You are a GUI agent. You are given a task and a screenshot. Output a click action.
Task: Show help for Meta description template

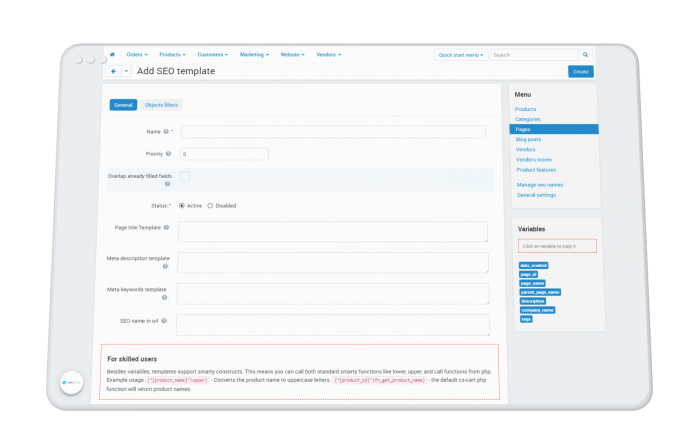pos(165,266)
